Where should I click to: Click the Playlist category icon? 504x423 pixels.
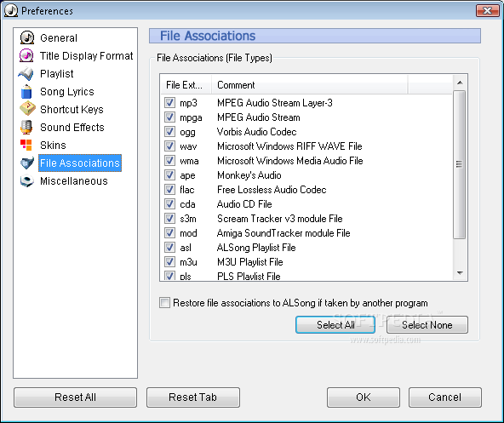coord(26,73)
